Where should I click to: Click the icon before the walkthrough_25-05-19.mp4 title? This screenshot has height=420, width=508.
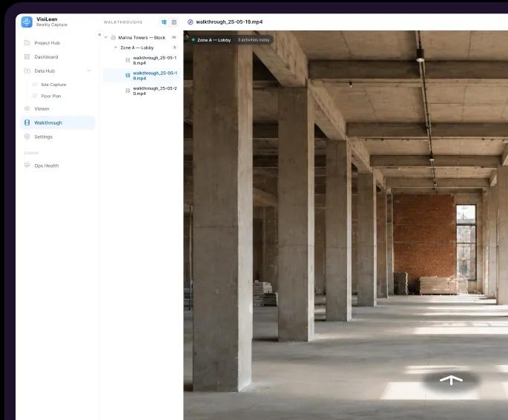point(191,22)
